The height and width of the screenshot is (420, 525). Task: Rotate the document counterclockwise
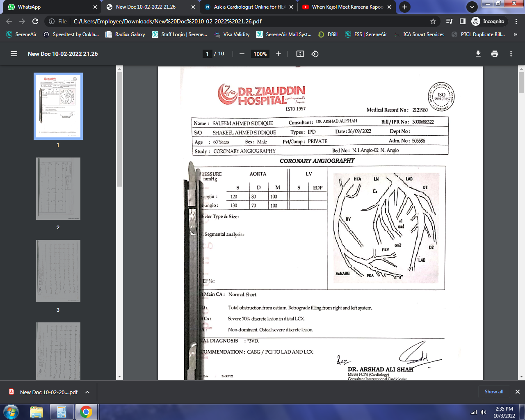coord(315,54)
